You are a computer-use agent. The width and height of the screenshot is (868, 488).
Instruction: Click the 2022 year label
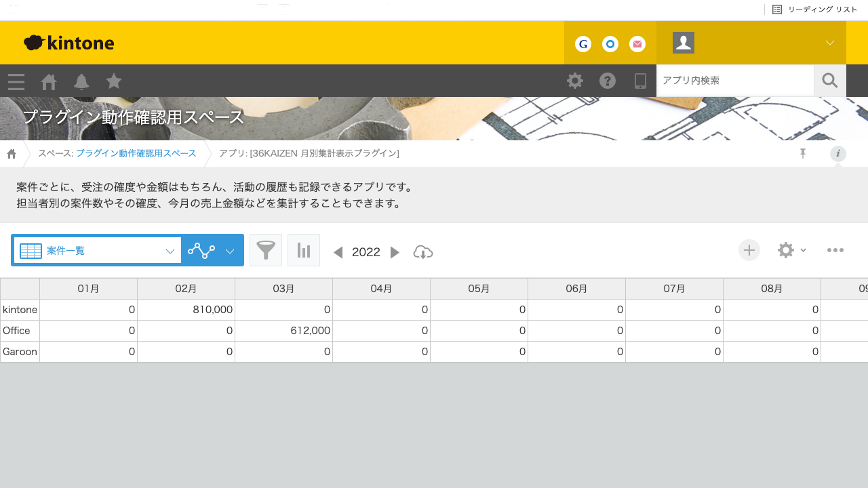click(366, 252)
